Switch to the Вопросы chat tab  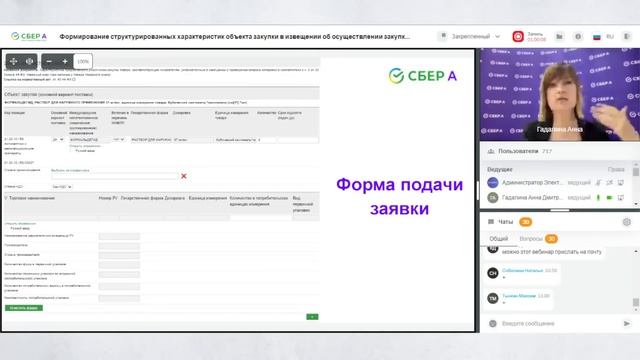tap(538, 239)
